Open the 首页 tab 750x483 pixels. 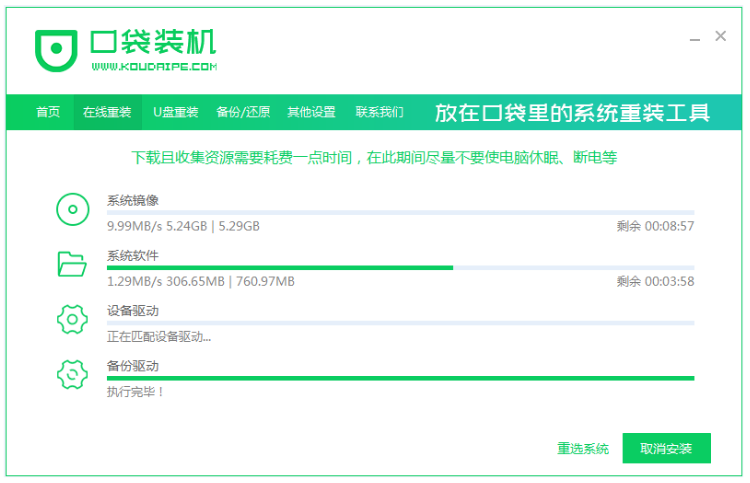point(48,112)
